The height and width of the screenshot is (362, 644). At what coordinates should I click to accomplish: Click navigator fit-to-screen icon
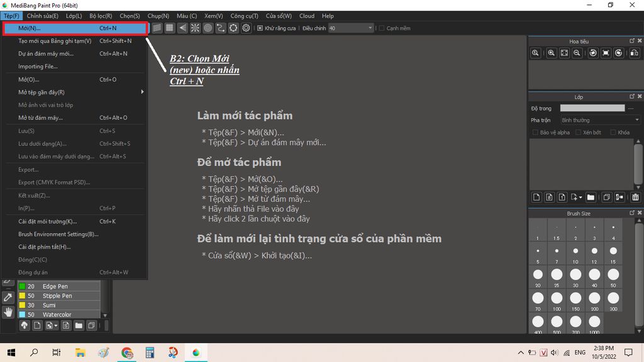click(564, 53)
